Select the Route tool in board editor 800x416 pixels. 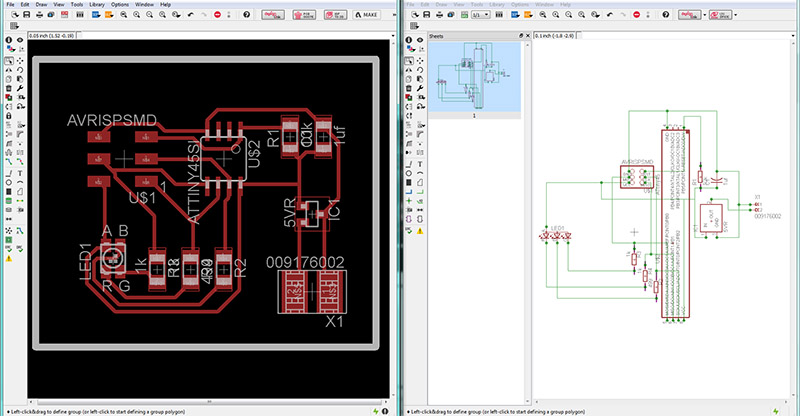click(9, 161)
